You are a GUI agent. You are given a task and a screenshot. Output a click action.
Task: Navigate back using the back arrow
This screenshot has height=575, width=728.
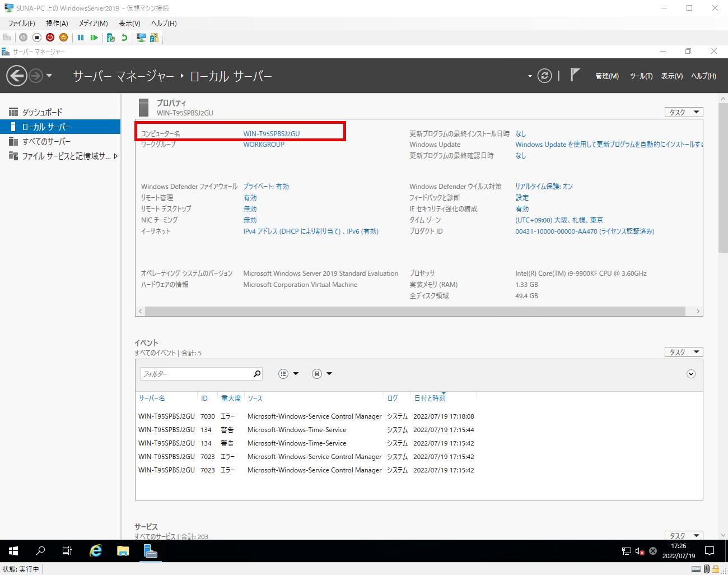(x=17, y=75)
